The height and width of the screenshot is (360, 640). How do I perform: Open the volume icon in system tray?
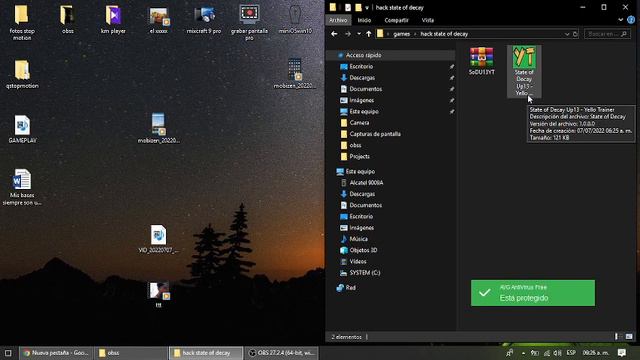[x=558, y=353]
